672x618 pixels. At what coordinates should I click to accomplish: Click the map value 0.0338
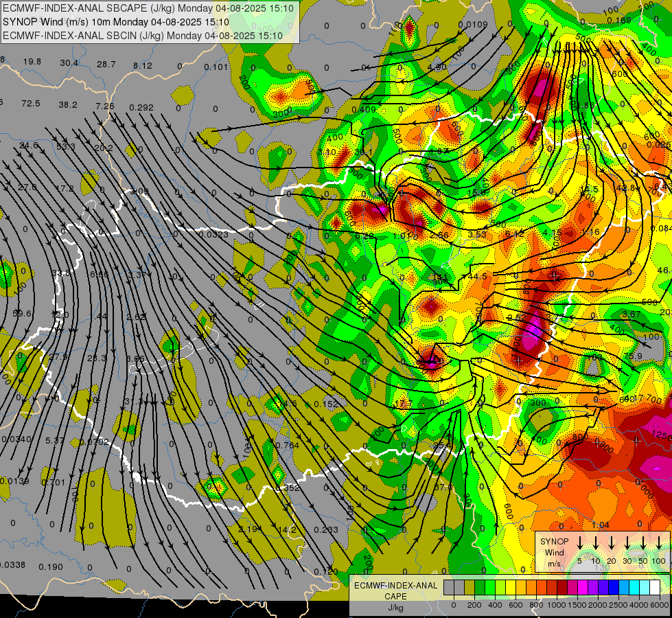[12, 565]
